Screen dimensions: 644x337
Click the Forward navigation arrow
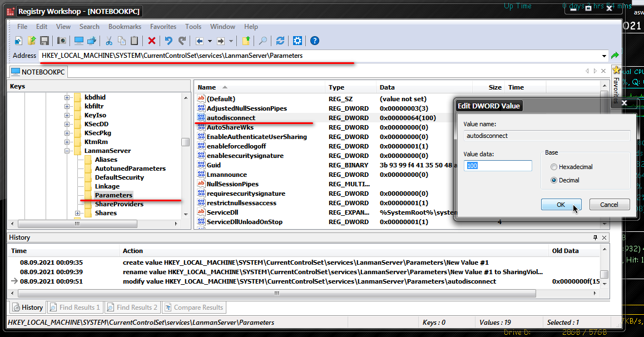[221, 41]
